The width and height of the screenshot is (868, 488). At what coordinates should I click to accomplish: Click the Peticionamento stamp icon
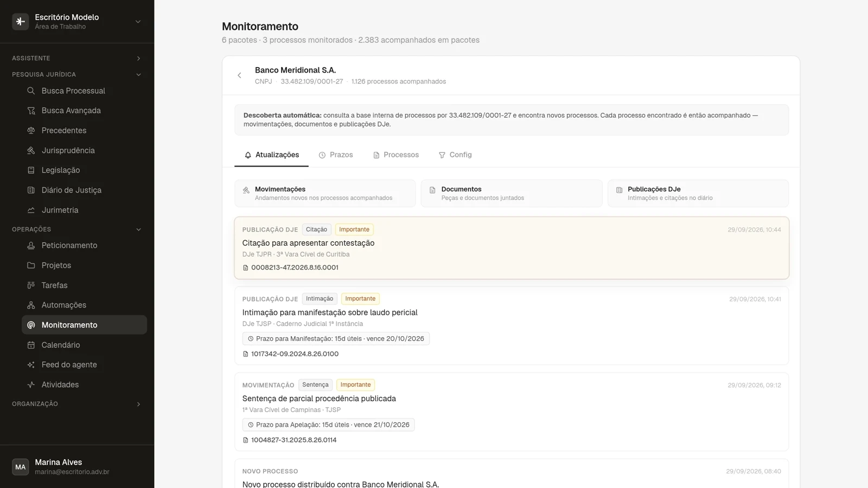point(31,246)
